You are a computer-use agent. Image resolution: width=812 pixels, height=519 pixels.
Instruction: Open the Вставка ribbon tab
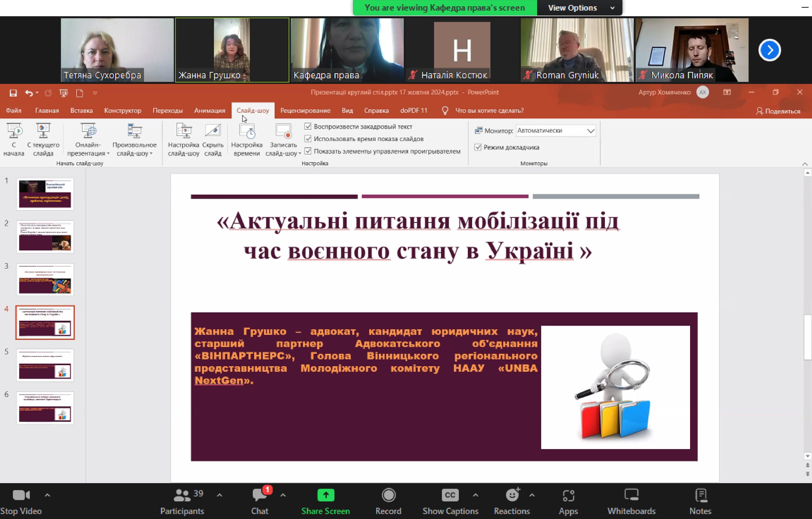81,111
